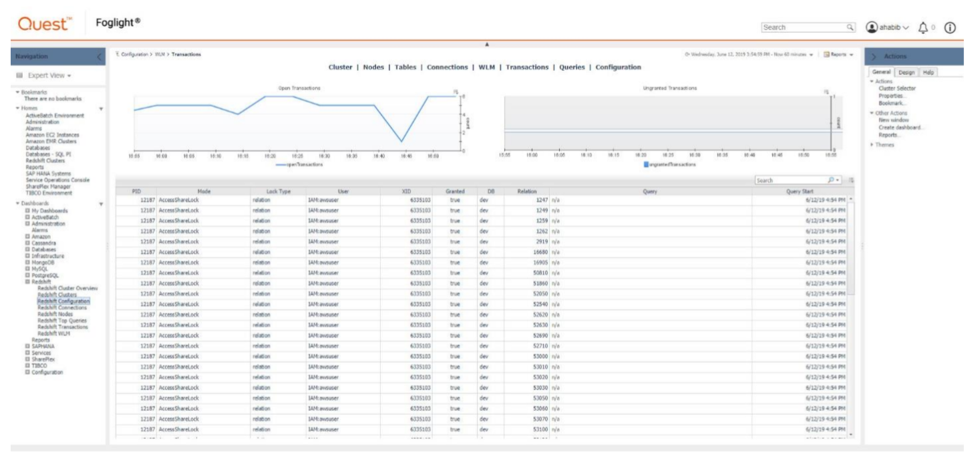Click the notification bell icon

(924, 27)
